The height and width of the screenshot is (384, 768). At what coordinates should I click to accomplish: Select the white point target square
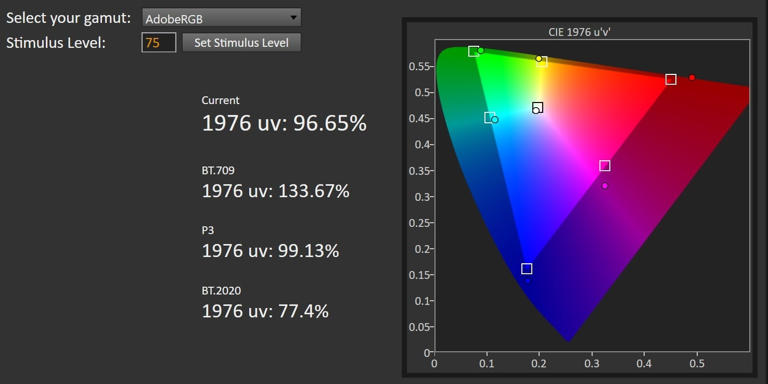[538, 107]
